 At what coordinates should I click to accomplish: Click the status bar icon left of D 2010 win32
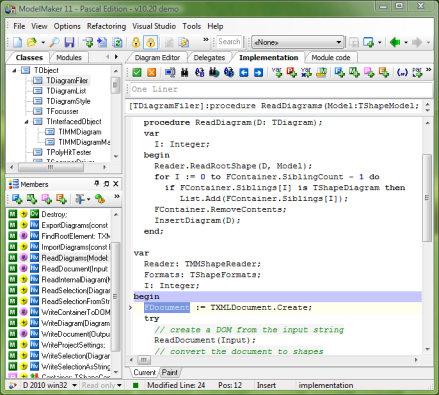point(13,386)
